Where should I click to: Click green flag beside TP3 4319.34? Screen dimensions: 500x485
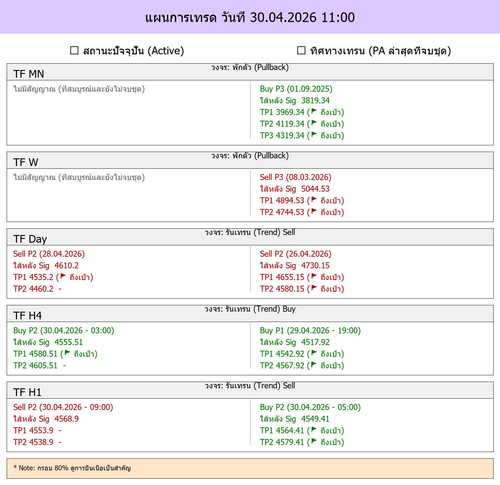click(x=314, y=135)
